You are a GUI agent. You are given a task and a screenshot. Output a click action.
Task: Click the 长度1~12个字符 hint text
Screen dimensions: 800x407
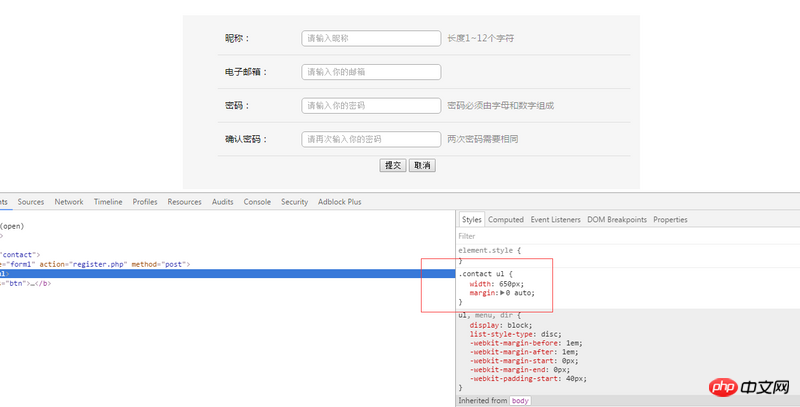[x=481, y=38]
